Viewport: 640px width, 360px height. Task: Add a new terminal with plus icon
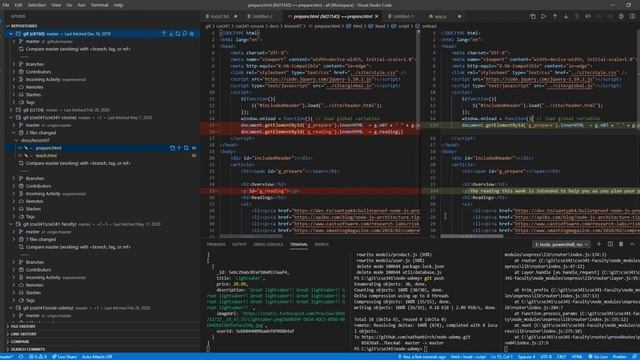tap(599, 244)
